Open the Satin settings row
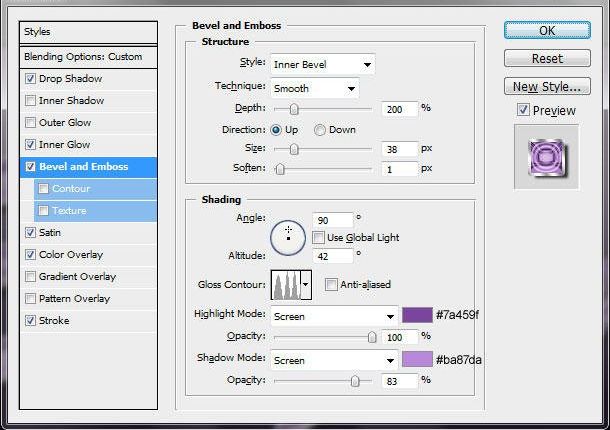The image size is (610, 430). [x=88, y=233]
